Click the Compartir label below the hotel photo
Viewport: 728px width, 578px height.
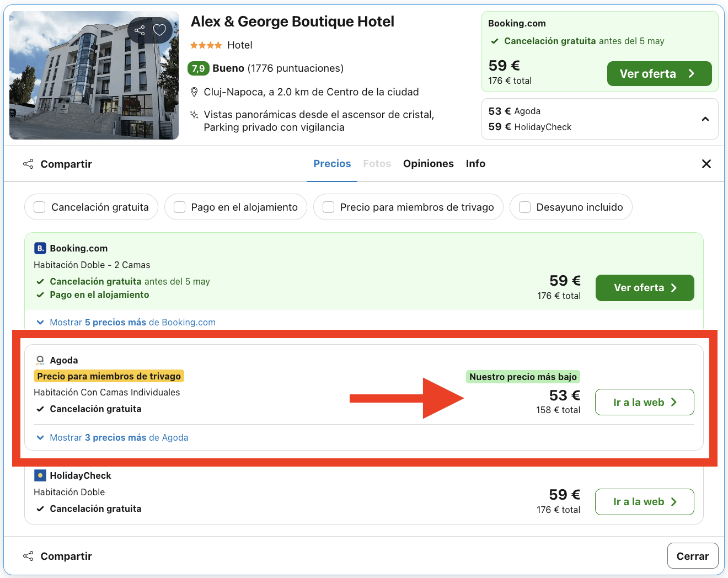point(66,164)
